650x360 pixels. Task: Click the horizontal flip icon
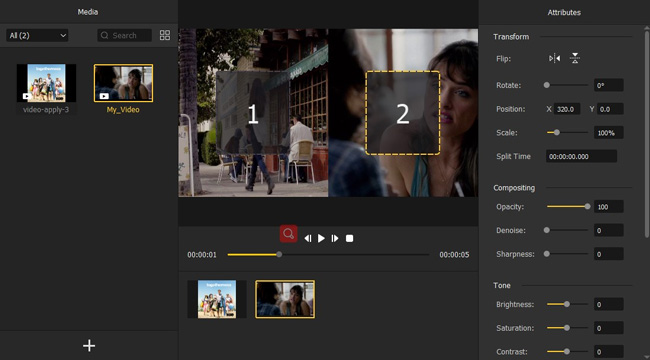click(555, 58)
